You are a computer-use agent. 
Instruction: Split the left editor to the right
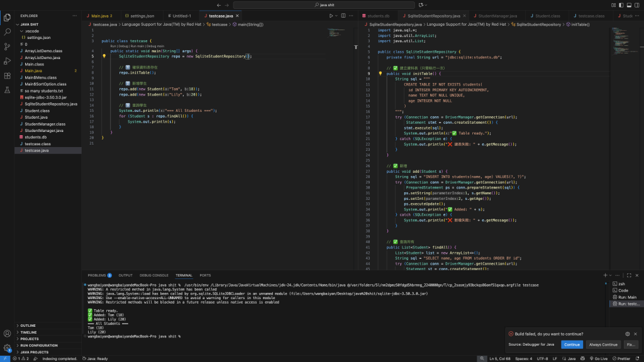click(343, 16)
